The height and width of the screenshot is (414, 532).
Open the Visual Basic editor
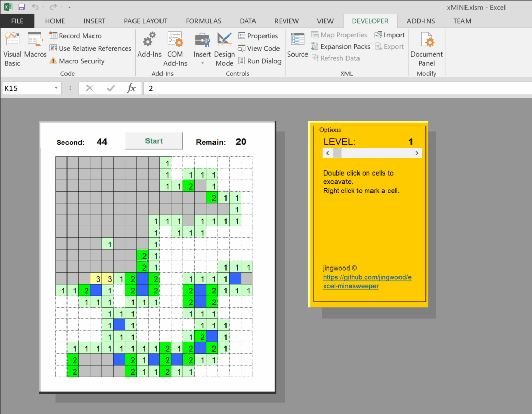click(11, 48)
